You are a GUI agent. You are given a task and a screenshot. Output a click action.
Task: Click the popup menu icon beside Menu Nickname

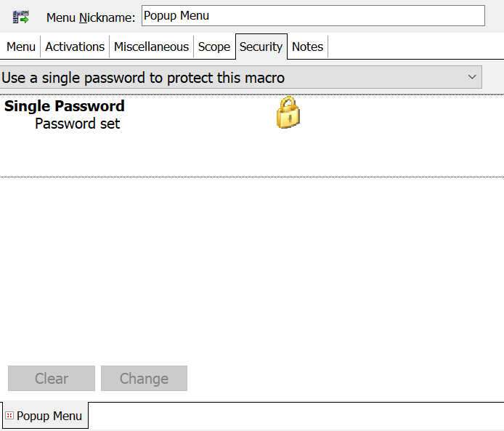[20, 16]
